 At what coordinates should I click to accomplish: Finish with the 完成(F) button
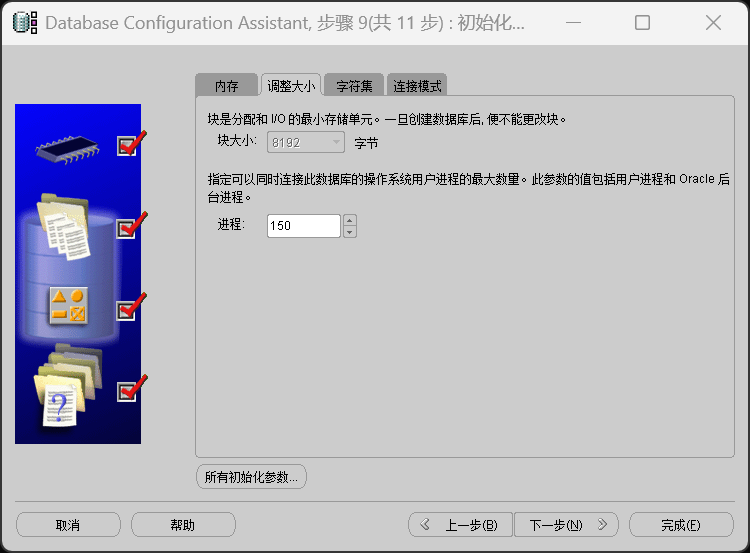681,525
